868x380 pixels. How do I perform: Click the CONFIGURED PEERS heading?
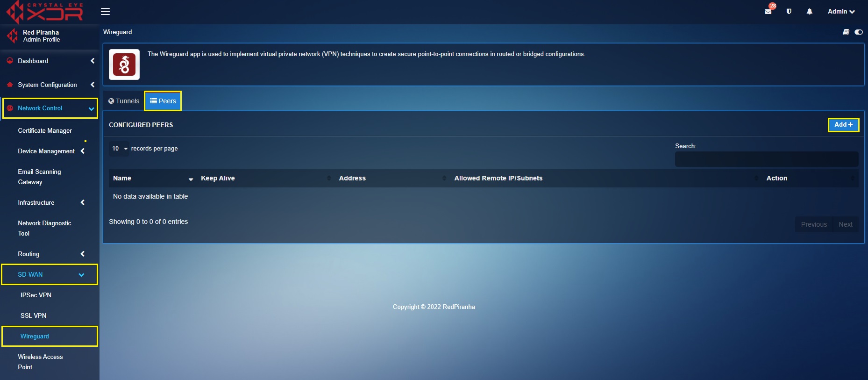coord(141,125)
